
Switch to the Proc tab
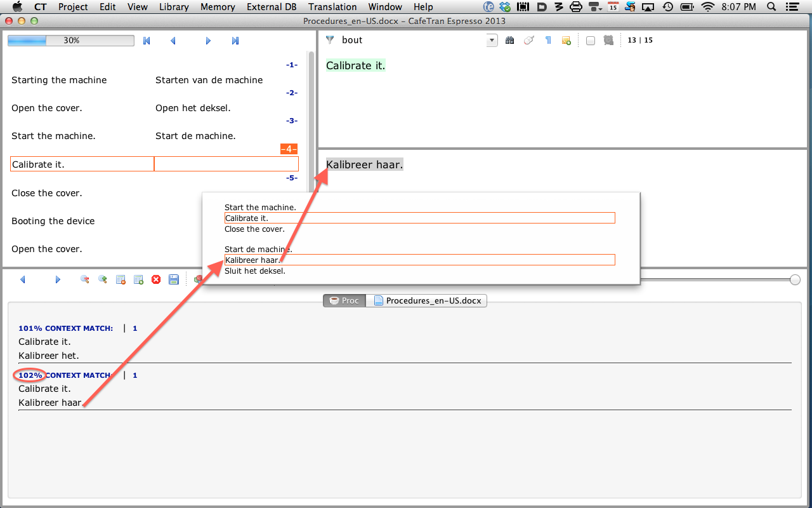point(344,300)
